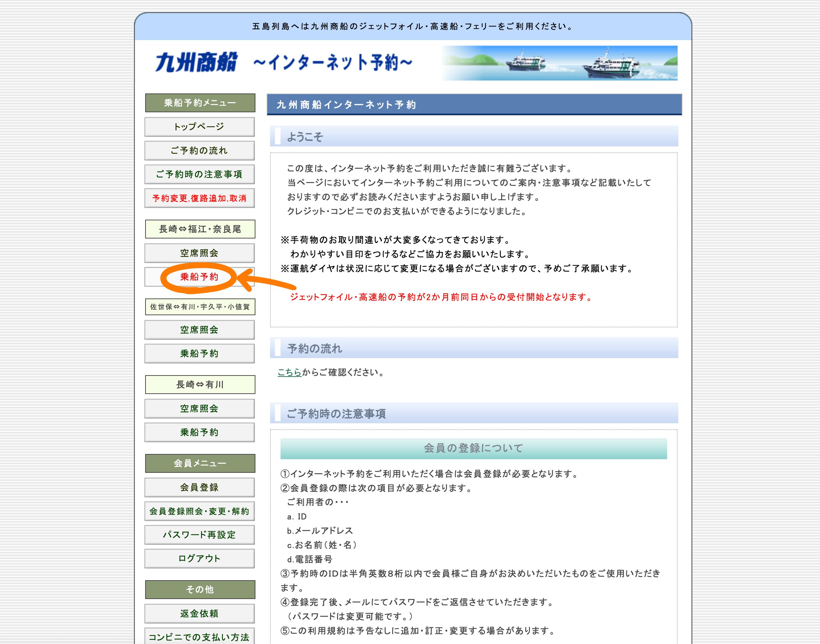Click the line 'b.メールアドレス'
The image size is (820, 644).
(x=320, y=531)
